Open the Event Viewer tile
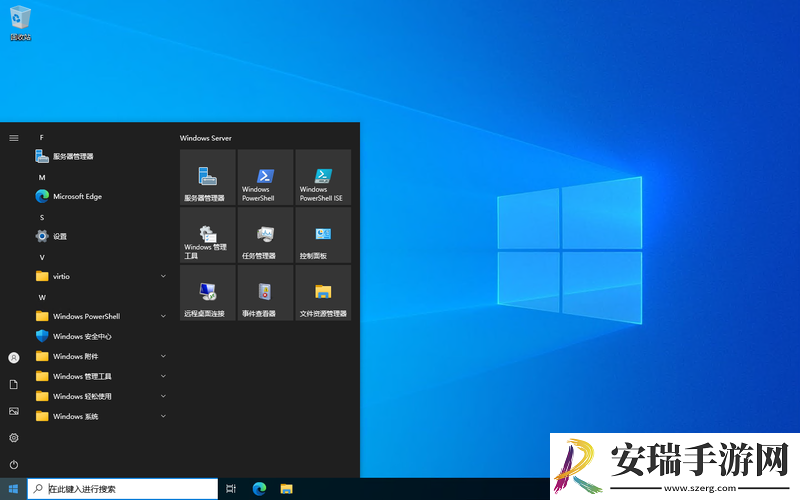This screenshot has height=500, width=800. (265, 293)
